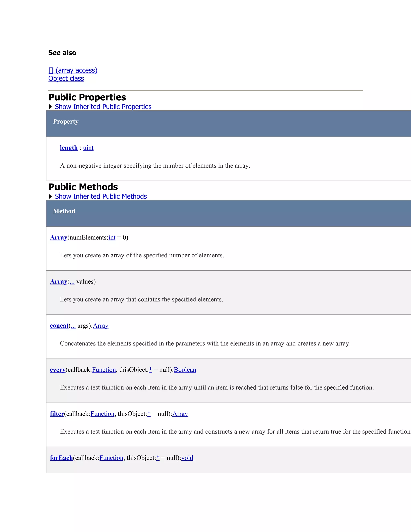
Task: Click the filter method link
Action: (57, 414)
